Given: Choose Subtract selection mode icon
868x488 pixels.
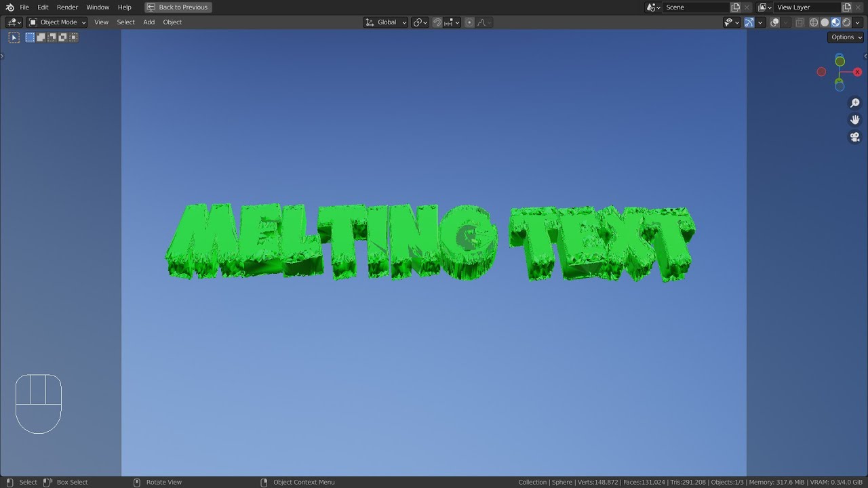Looking at the screenshot, I should click(x=52, y=37).
